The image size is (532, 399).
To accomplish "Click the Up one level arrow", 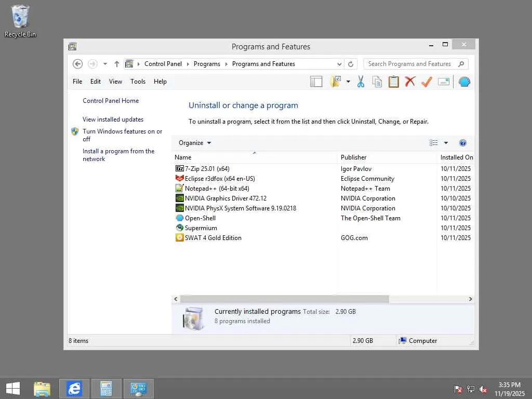I will pyautogui.click(x=117, y=64).
